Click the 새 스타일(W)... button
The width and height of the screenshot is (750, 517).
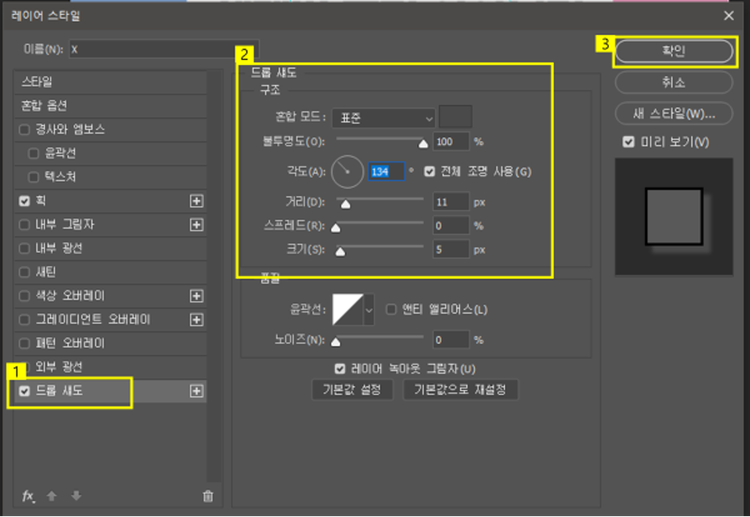[673, 114]
